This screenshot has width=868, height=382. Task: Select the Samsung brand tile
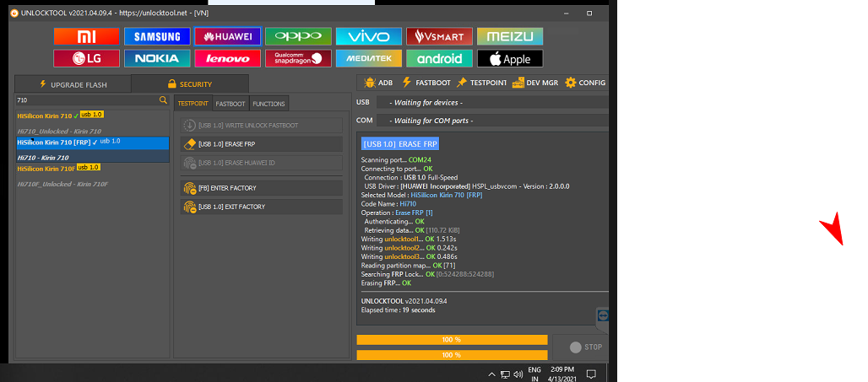157,36
